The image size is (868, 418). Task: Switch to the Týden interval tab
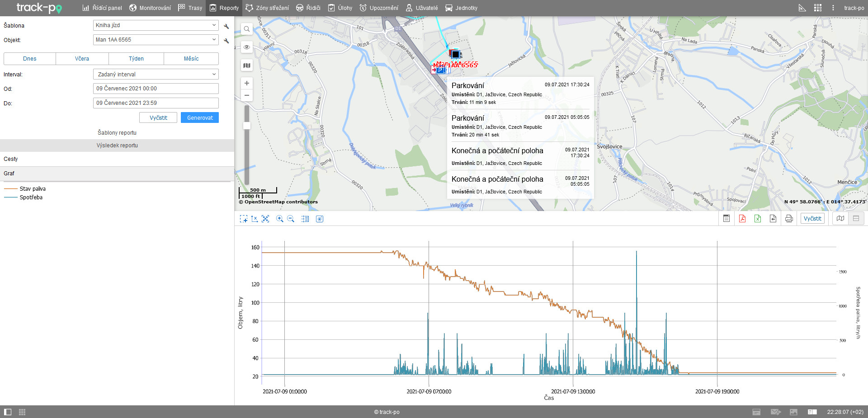point(136,59)
